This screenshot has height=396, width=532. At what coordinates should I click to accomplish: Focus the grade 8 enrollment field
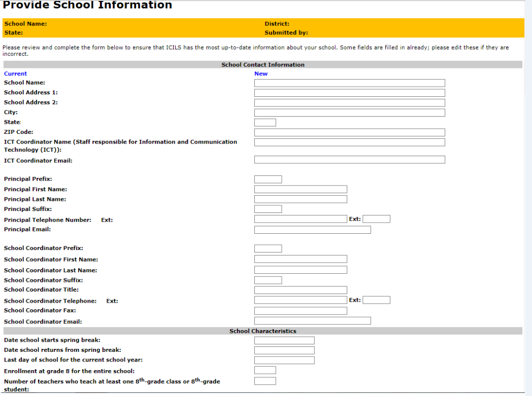(x=265, y=371)
